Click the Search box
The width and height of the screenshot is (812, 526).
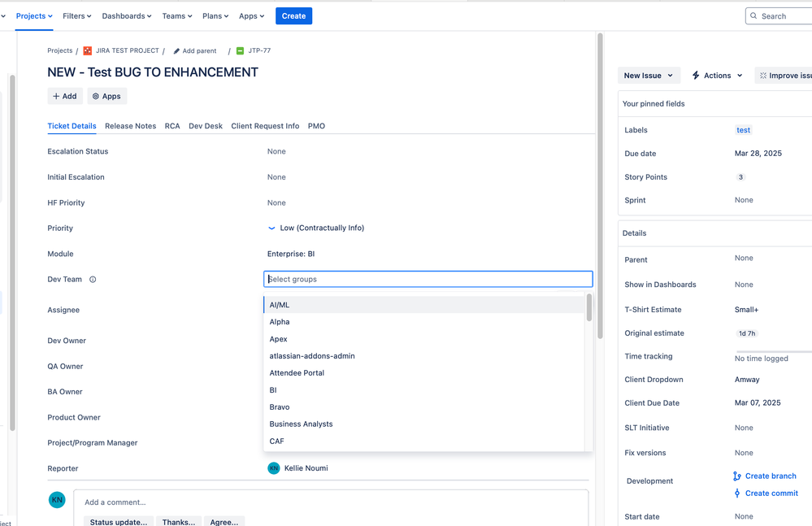click(x=779, y=16)
